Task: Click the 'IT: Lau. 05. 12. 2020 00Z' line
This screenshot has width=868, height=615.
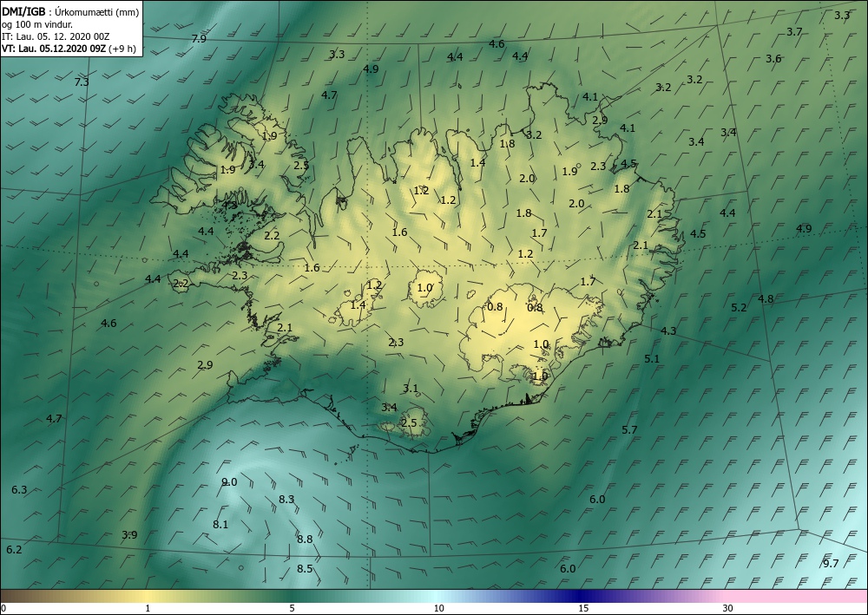Action: point(56,36)
